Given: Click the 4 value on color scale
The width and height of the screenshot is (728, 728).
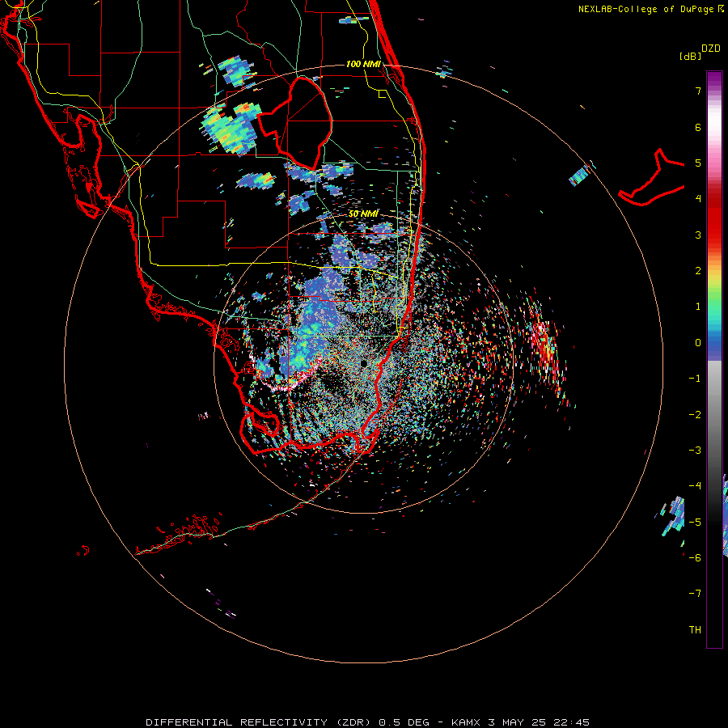Looking at the screenshot, I should point(698,199).
